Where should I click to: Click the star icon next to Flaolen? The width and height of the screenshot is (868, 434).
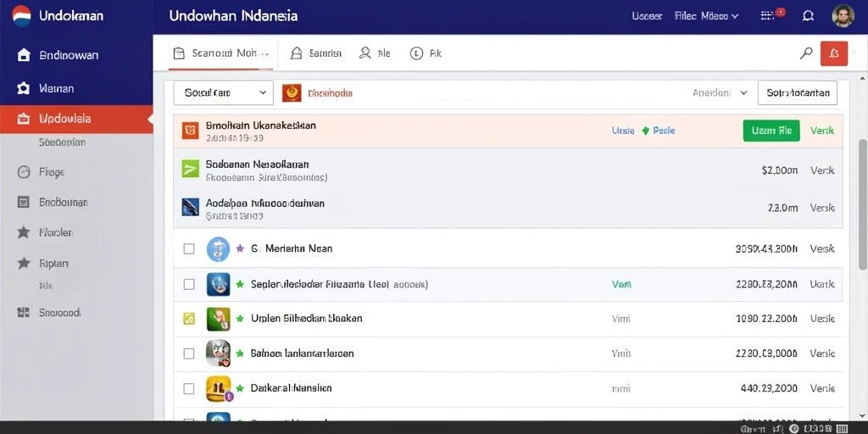pos(23,232)
